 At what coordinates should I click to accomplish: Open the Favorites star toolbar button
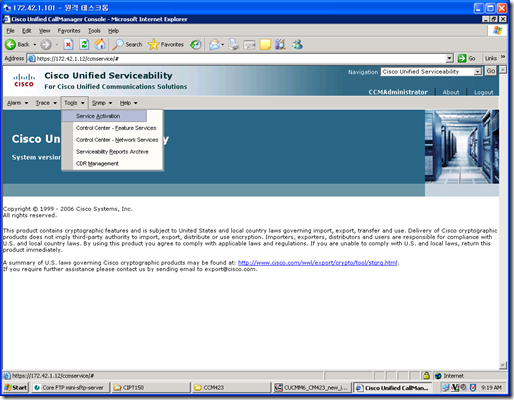pyautogui.click(x=166, y=44)
